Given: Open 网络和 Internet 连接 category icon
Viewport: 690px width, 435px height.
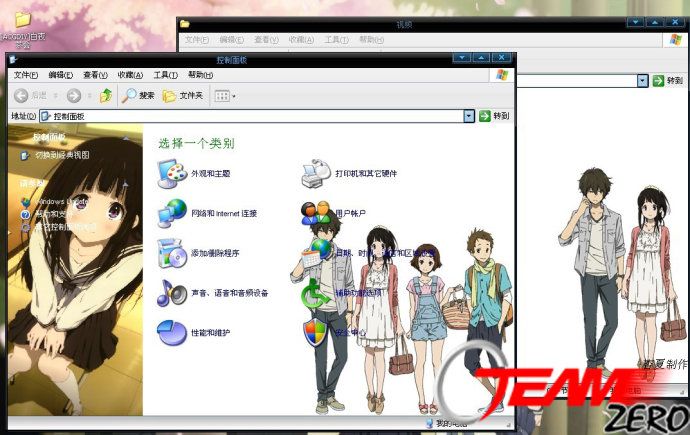Looking at the screenshot, I should [x=172, y=212].
